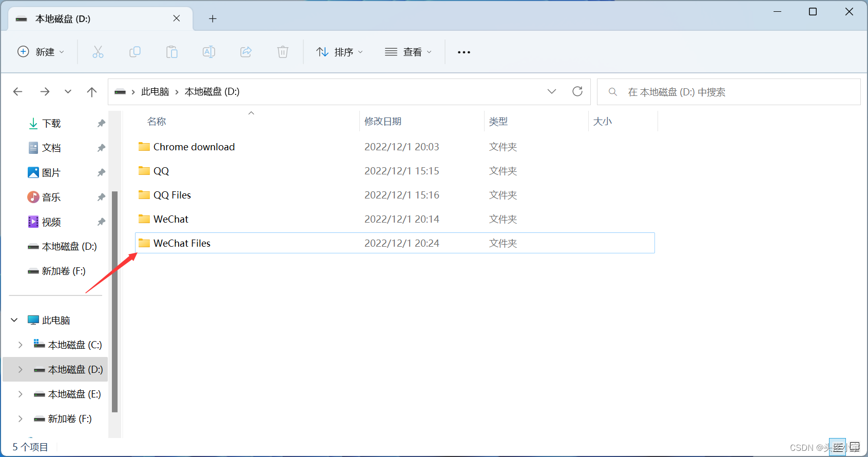Open the 新建 dropdown menu

pos(41,52)
